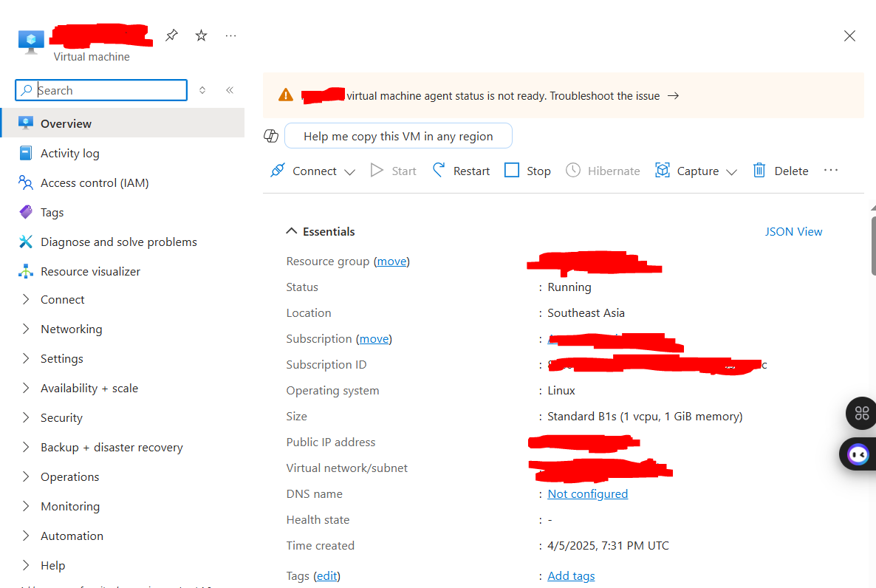Toggle expand/collapse all menu groups
The height and width of the screenshot is (588, 876).
[x=202, y=90]
